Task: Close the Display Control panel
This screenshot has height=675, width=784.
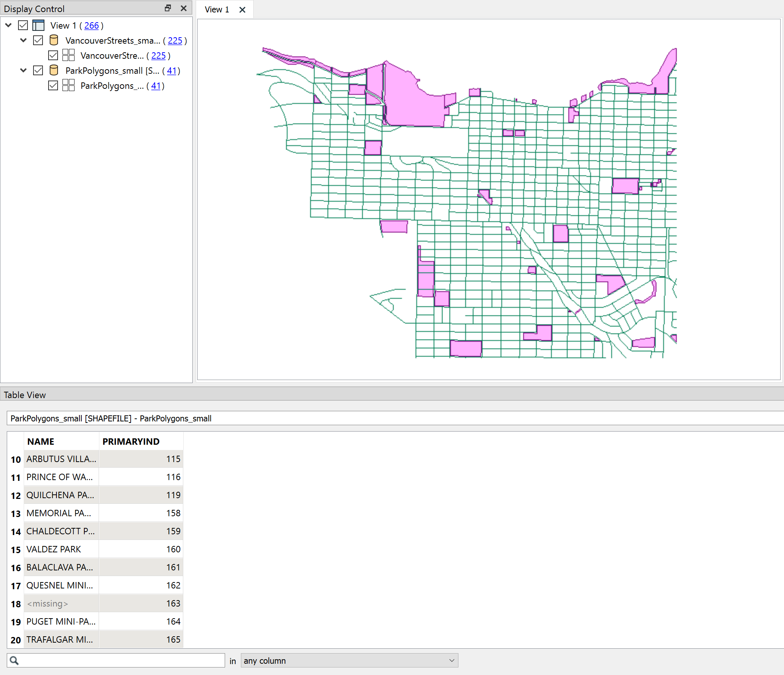Action: point(184,8)
